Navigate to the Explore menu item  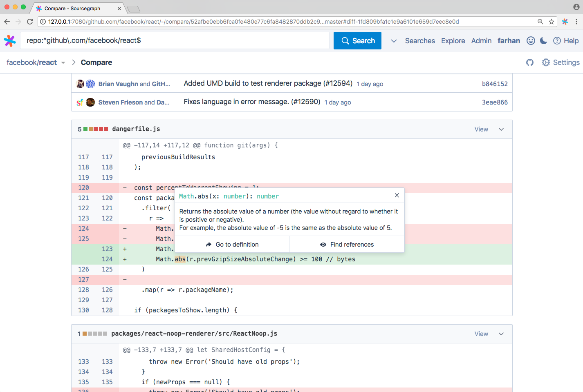coord(453,40)
